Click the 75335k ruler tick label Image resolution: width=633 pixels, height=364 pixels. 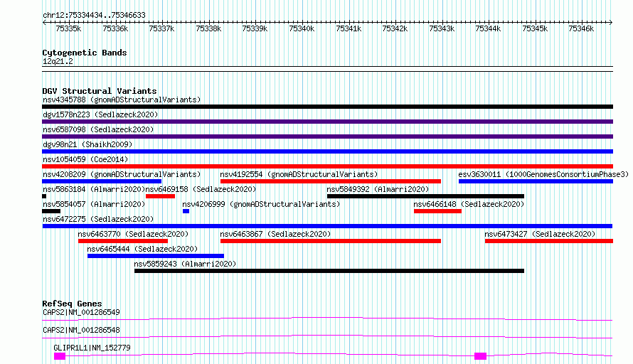(x=68, y=28)
